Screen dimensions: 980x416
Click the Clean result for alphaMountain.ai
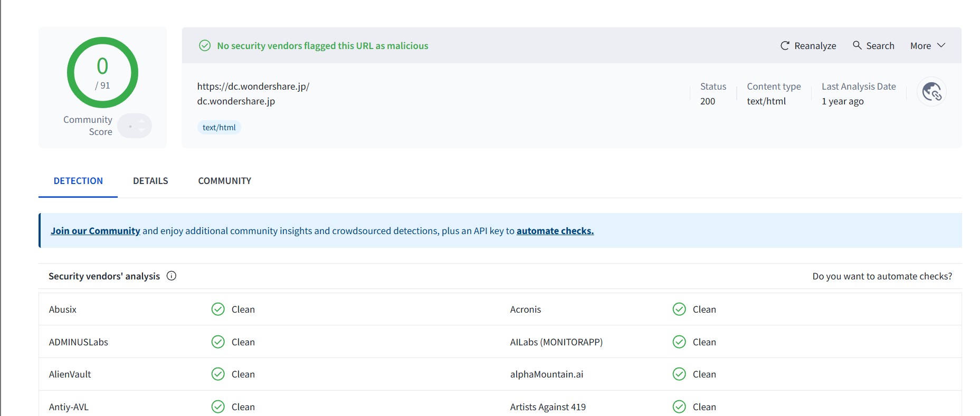pos(705,374)
